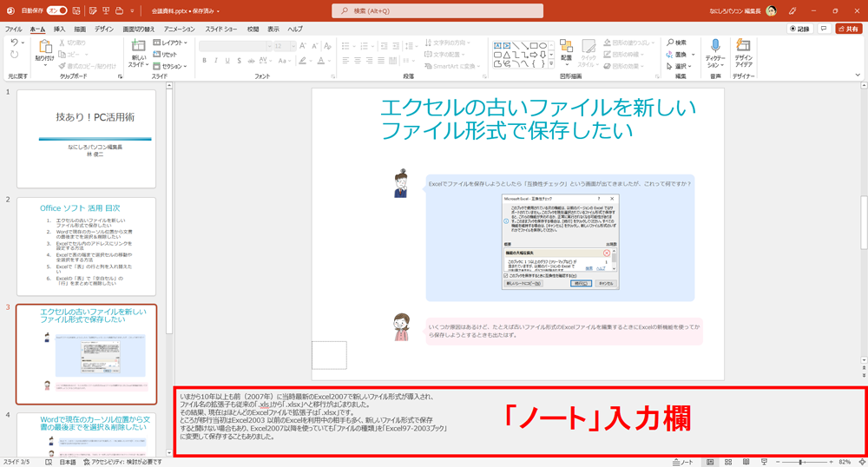This screenshot has width=868, height=467.
Task: Click the Paste (貼り付け) clipboard icon
Action: [45, 47]
